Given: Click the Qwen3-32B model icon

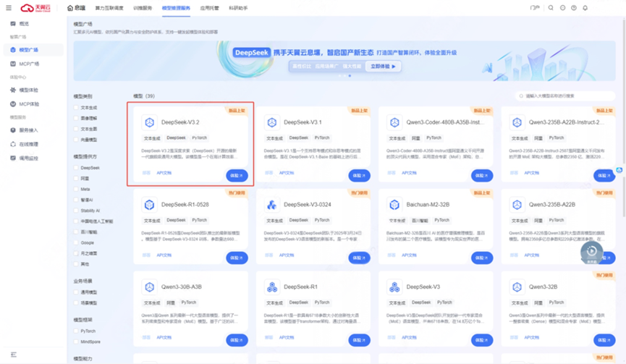Looking at the screenshot, I should 517,287.
